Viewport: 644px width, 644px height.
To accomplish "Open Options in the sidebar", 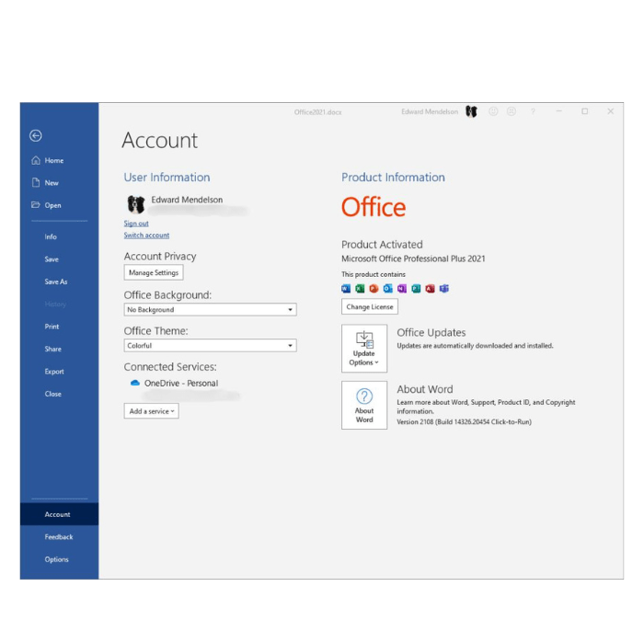I will [57, 559].
